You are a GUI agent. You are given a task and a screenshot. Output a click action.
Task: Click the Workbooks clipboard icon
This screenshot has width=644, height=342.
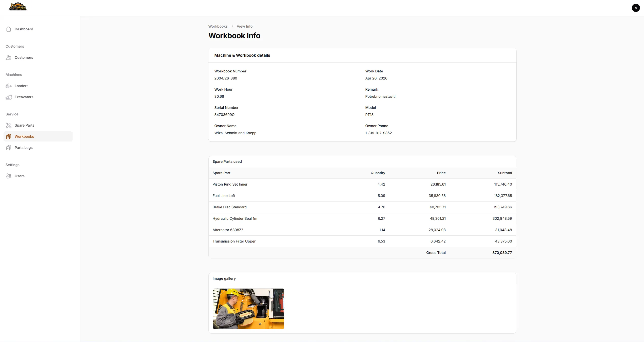coord(9,136)
